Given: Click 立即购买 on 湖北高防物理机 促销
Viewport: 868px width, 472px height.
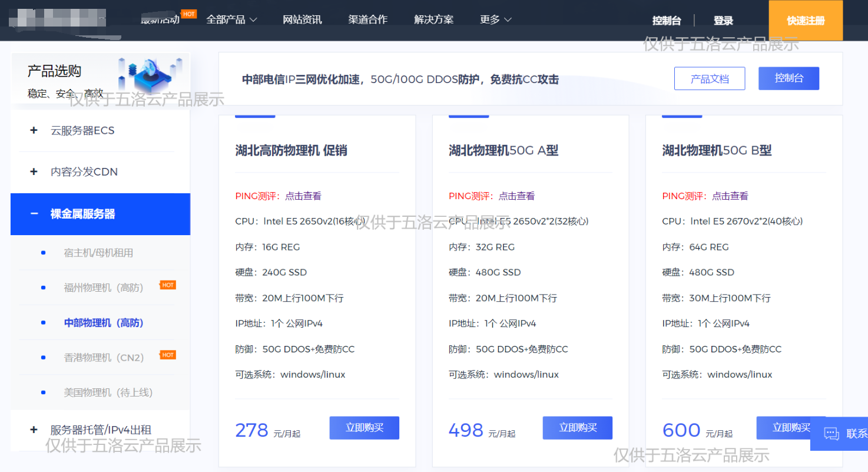Looking at the screenshot, I should point(364,428).
